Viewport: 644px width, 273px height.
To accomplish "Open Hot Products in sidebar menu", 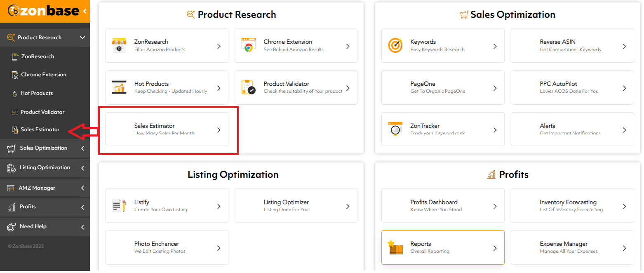I will pyautogui.click(x=37, y=93).
